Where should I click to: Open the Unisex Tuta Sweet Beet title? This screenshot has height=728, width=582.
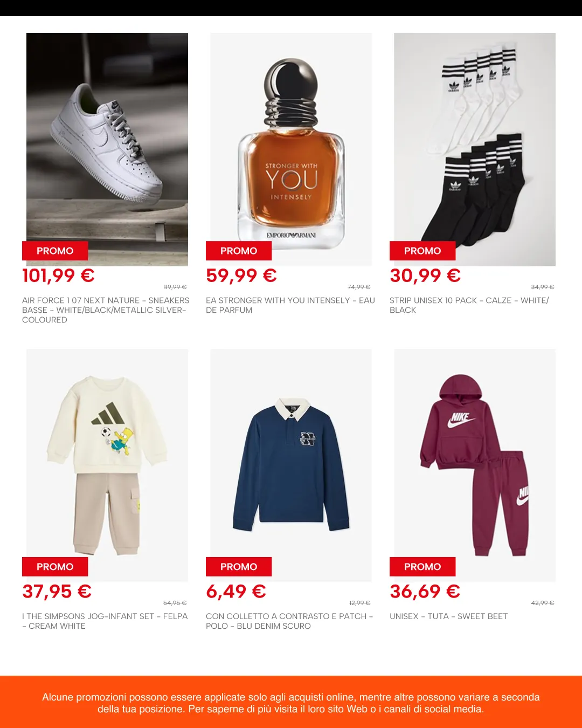(448, 616)
